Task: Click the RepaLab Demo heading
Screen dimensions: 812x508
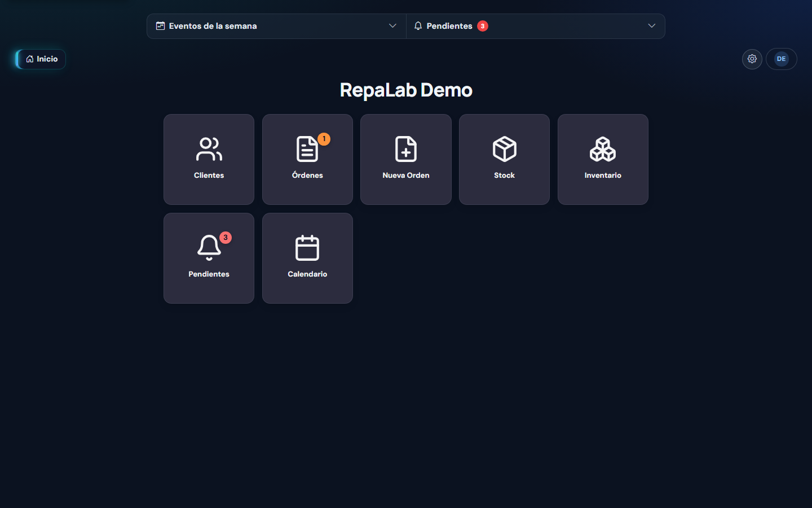Action: (406, 90)
